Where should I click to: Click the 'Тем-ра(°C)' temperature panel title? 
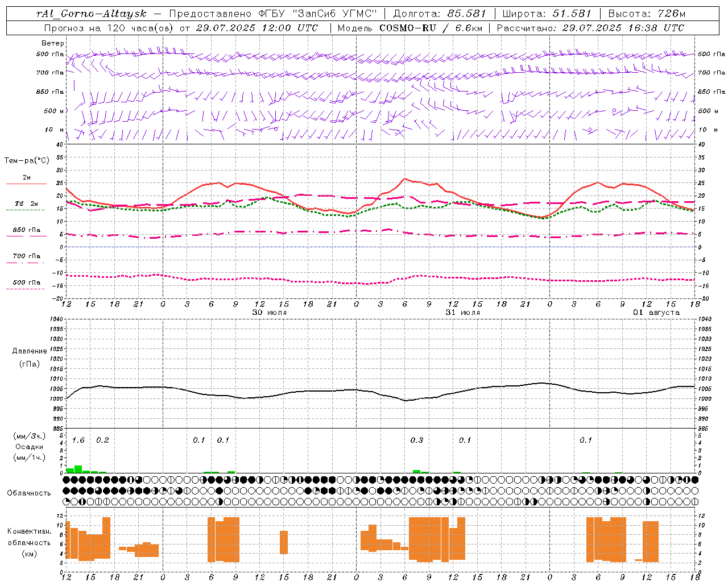pos(27,161)
